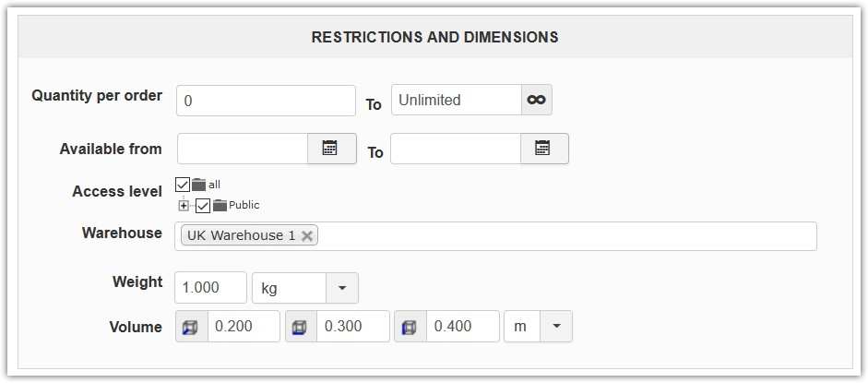Screen dimensions: 868x383
Task: Toggle the 'all' access level checkbox
Action: 183,185
